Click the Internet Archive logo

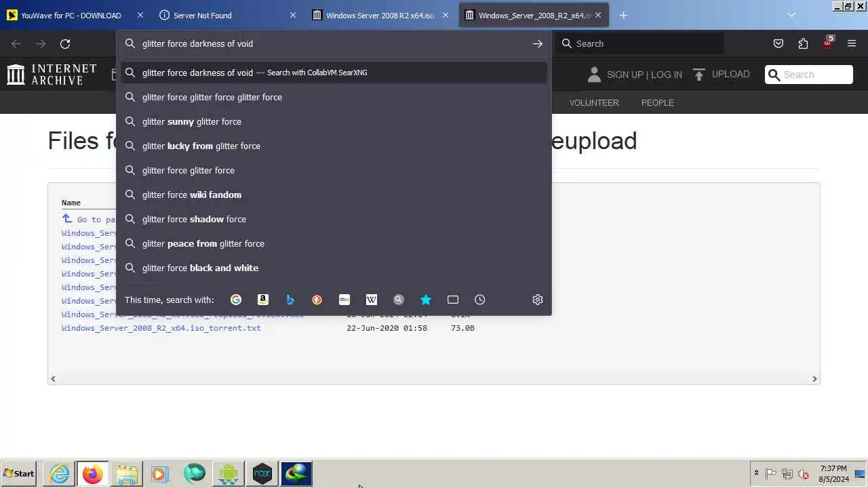[x=52, y=75]
